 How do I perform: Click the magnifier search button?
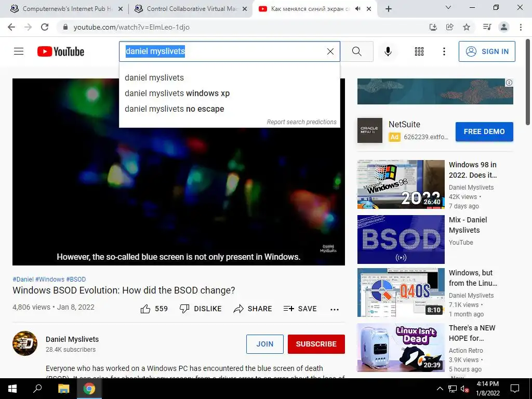(x=356, y=51)
